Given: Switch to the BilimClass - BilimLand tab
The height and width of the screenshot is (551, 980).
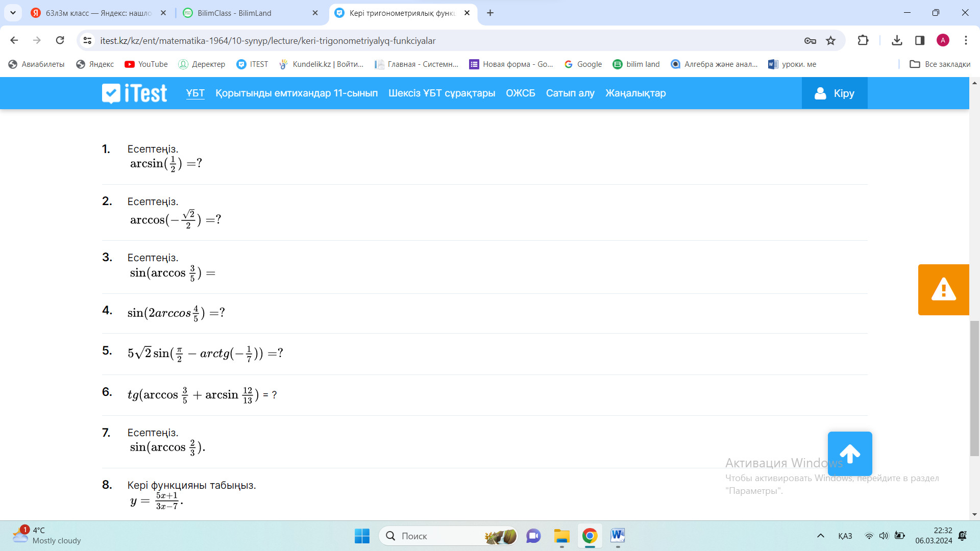Looking at the screenshot, I should click(x=234, y=13).
